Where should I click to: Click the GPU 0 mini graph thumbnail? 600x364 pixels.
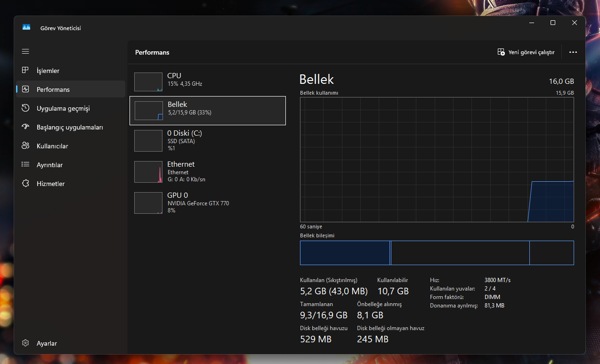tap(148, 202)
